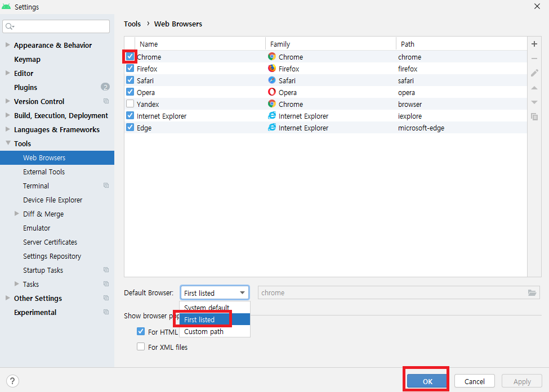Expand the Editor section
Image resolution: width=549 pixels, height=392 pixels.
tap(8, 73)
